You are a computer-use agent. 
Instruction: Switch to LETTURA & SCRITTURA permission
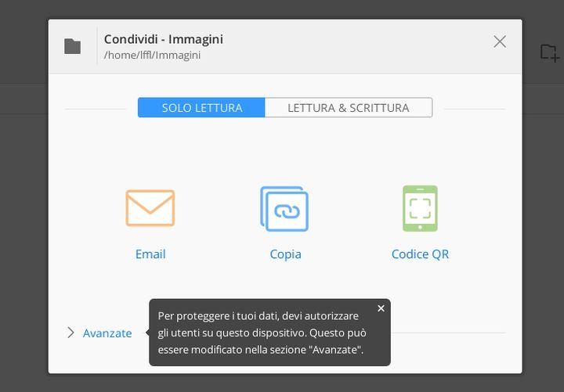pyautogui.click(x=348, y=108)
